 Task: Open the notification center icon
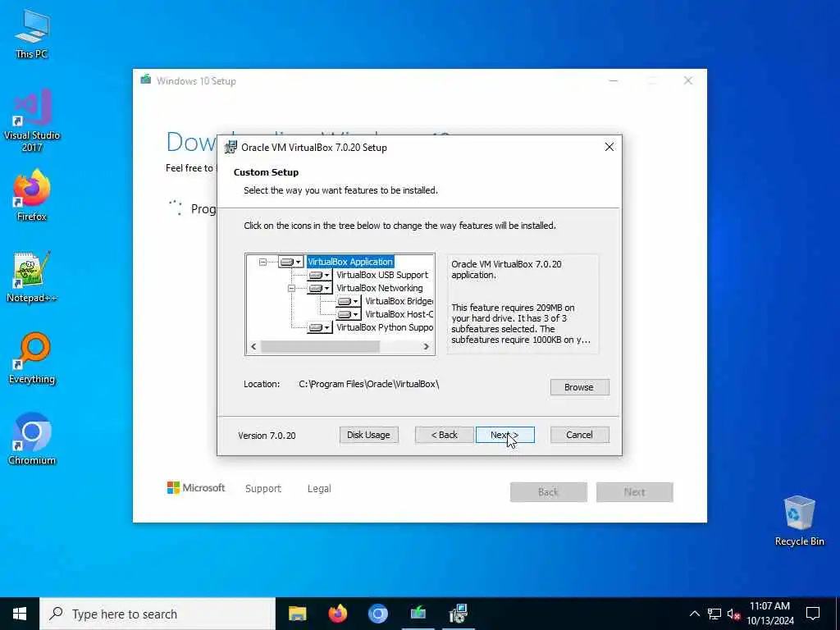tap(813, 614)
